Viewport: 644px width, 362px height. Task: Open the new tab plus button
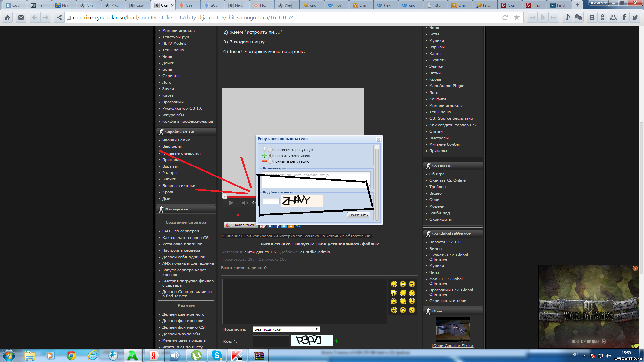pos(577,5)
